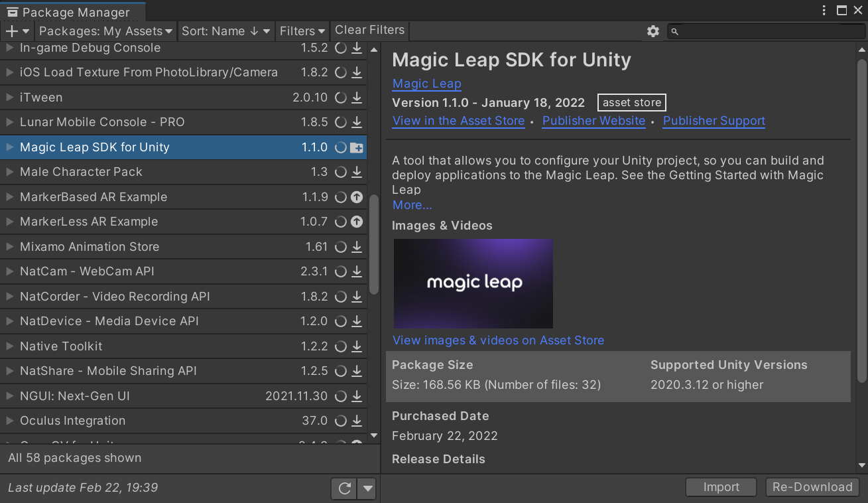Select the Package Manager tab
Image resolution: width=868 pixels, height=503 pixels.
point(73,12)
